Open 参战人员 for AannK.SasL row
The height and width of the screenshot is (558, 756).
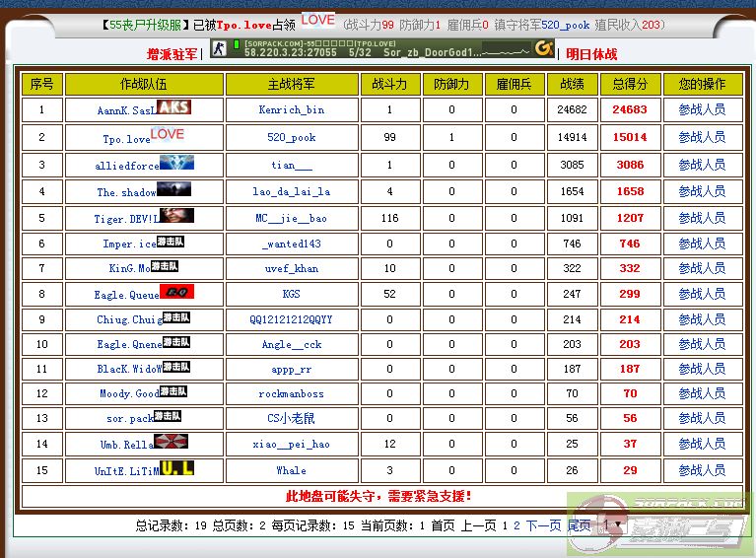(702, 110)
